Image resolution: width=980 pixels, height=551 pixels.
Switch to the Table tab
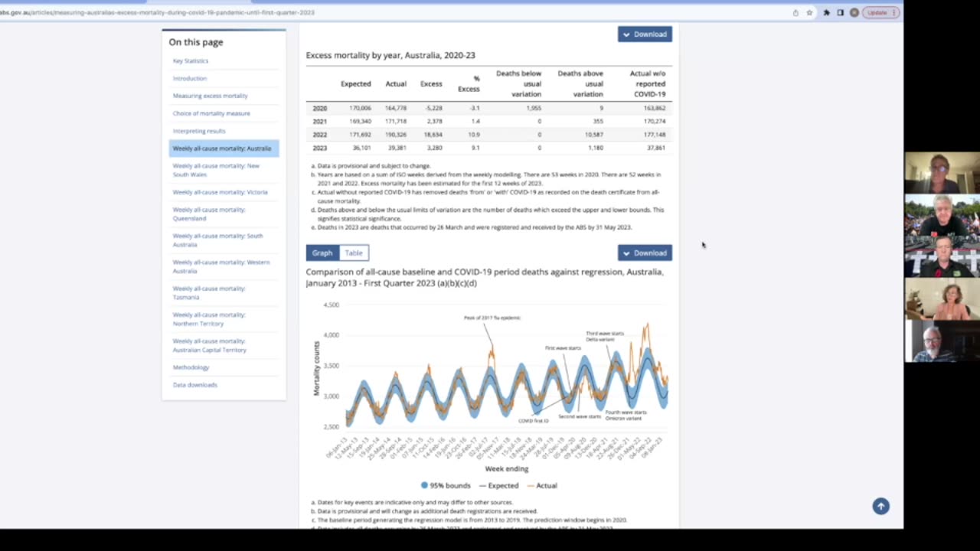tap(354, 253)
